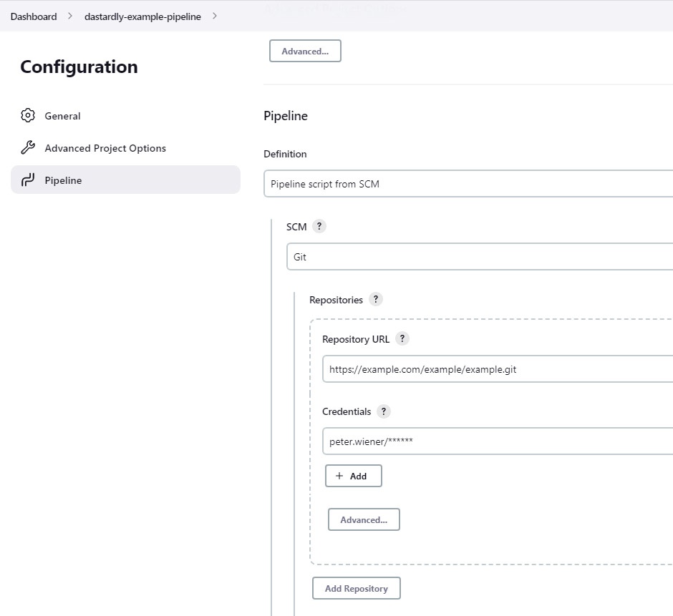Open help for Repository URL
Image resolution: width=673 pixels, height=616 pixels.
tap(402, 338)
